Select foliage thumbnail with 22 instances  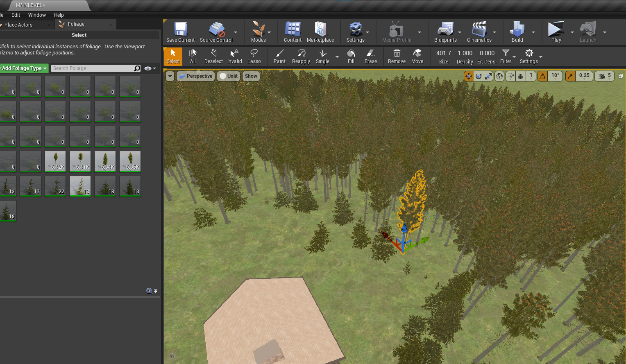click(55, 186)
